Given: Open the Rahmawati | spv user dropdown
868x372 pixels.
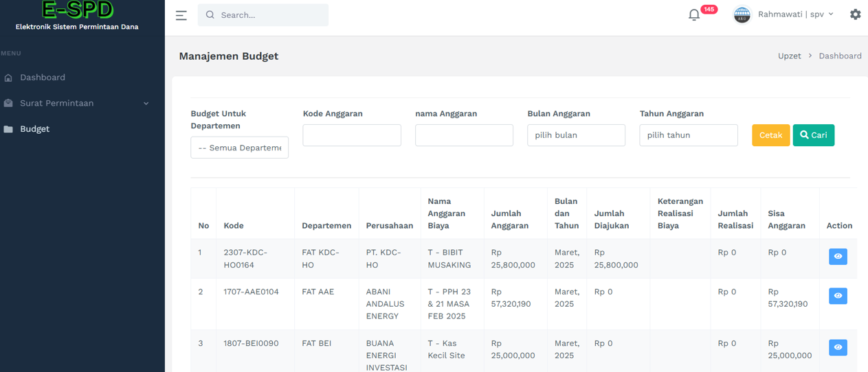Looking at the screenshot, I should (x=796, y=14).
